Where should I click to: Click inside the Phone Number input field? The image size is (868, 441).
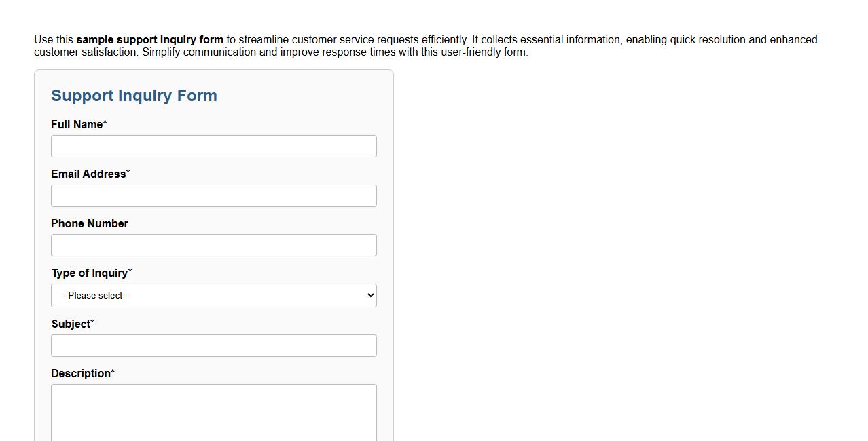pyautogui.click(x=213, y=245)
